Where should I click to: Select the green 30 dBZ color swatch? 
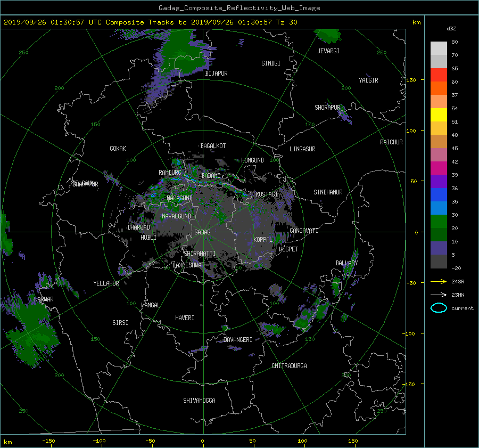click(439, 221)
